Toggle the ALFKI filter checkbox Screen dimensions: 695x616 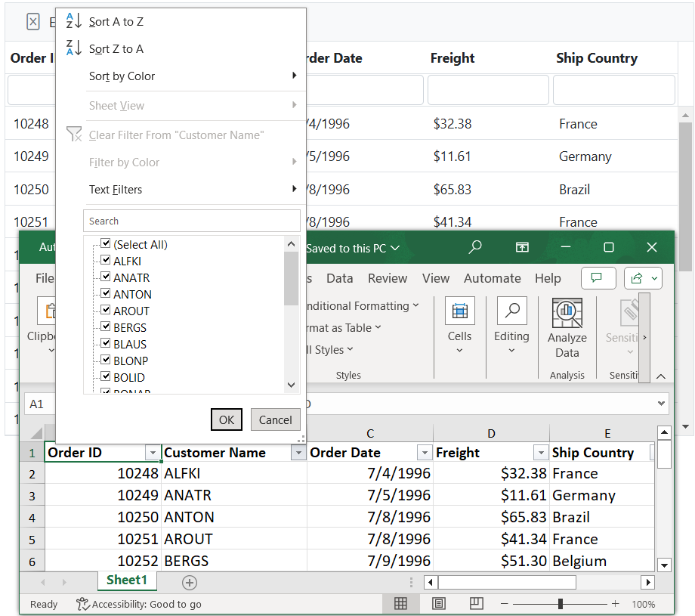point(106,261)
